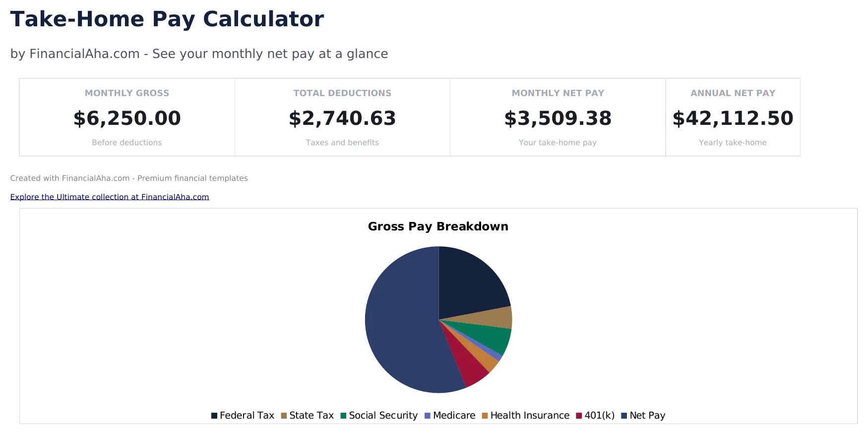
Task: Click the Health Insurance legend marker
Action: pos(485,415)
